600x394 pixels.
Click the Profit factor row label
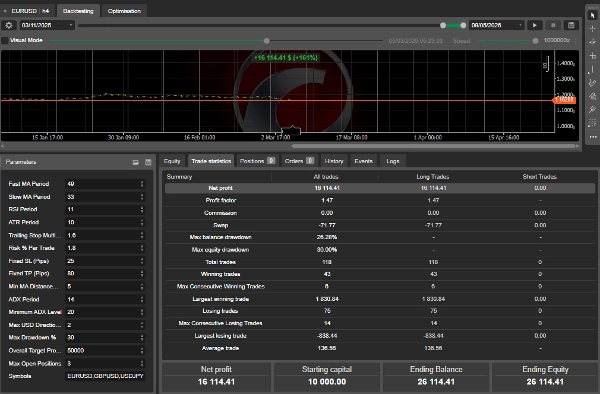point(221,200)
